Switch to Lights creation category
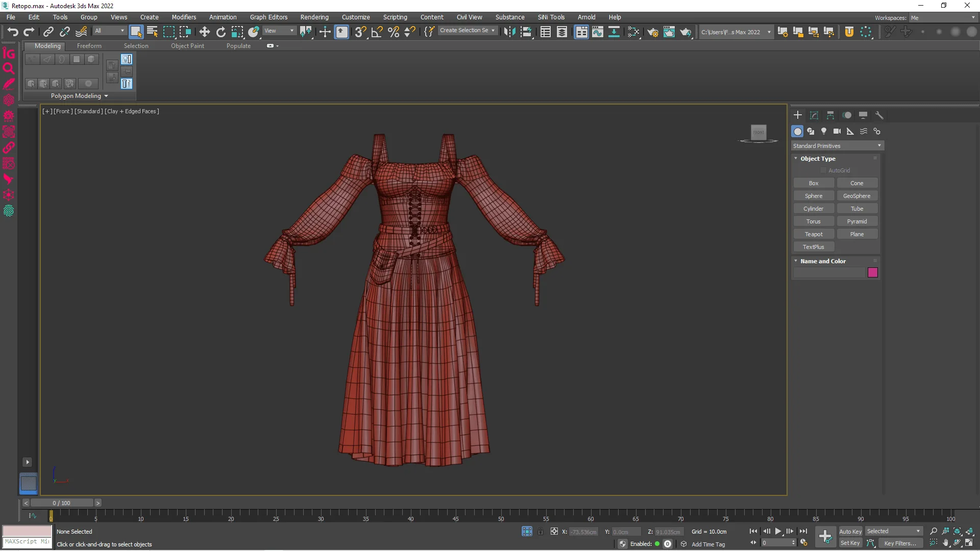 [824, 131]
